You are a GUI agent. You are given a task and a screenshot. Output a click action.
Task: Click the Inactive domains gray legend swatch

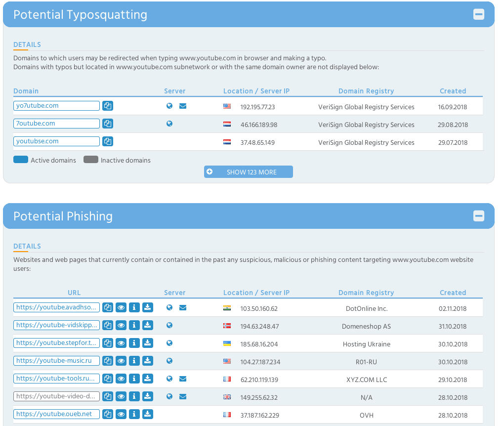point(90,160)
